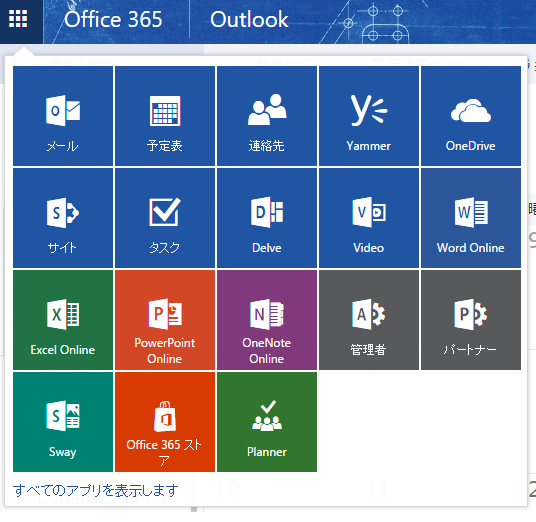Open the OneDrive tile
Screen dimensions: 536x522
point(471,116)
